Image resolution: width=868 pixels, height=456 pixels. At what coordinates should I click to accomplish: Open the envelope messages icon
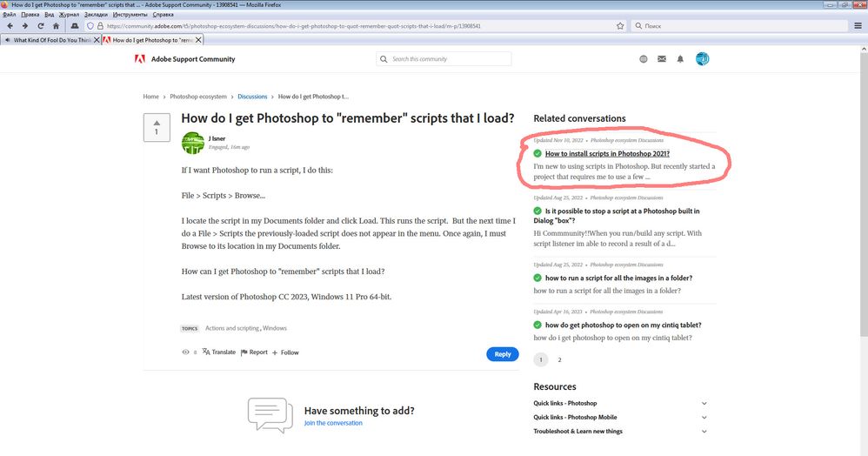tap(662, 58)
